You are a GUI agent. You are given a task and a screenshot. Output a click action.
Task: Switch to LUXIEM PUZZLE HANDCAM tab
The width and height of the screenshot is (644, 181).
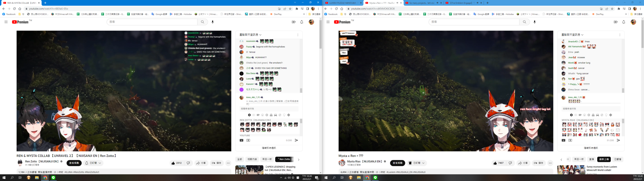click(343, 3)
